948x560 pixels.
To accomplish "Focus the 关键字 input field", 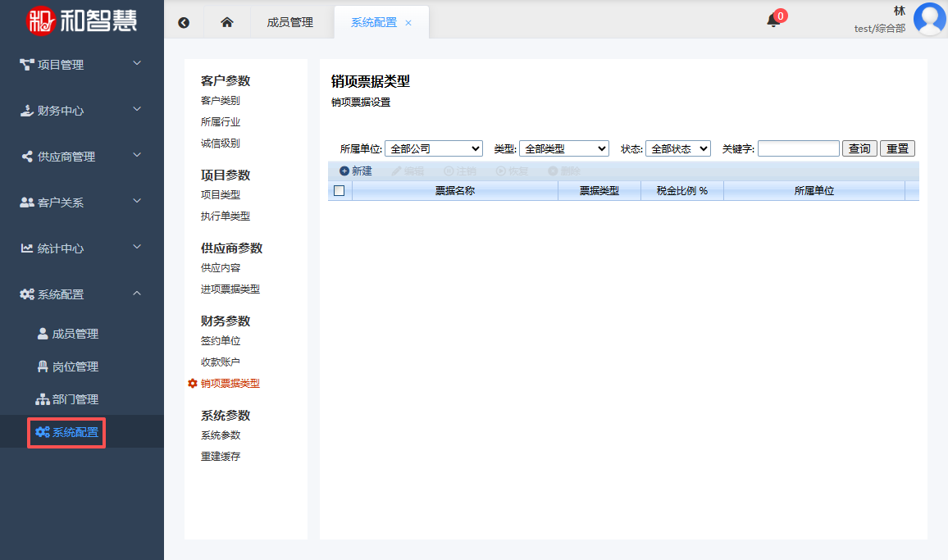I will (799, 148).
